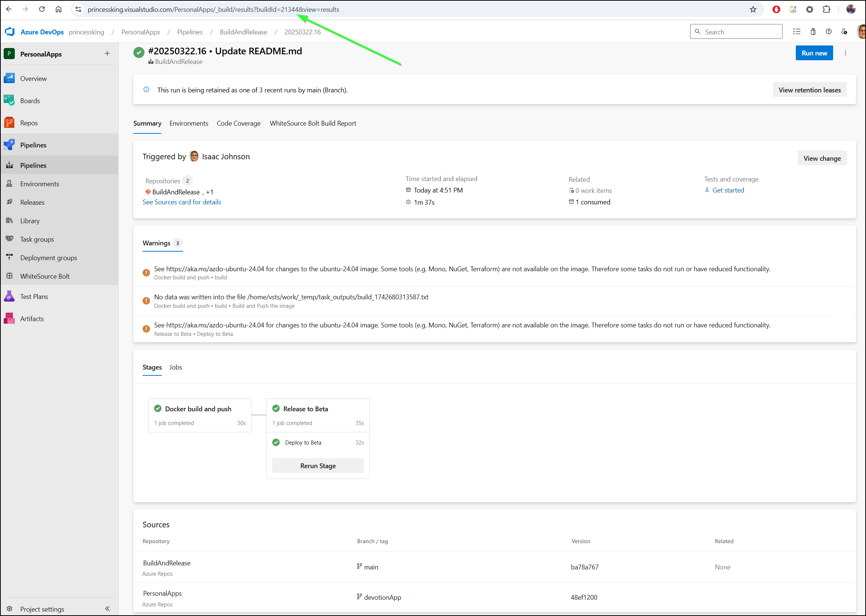Open the Docker build and push stage

pyautogui.click(x=200, y=415)
